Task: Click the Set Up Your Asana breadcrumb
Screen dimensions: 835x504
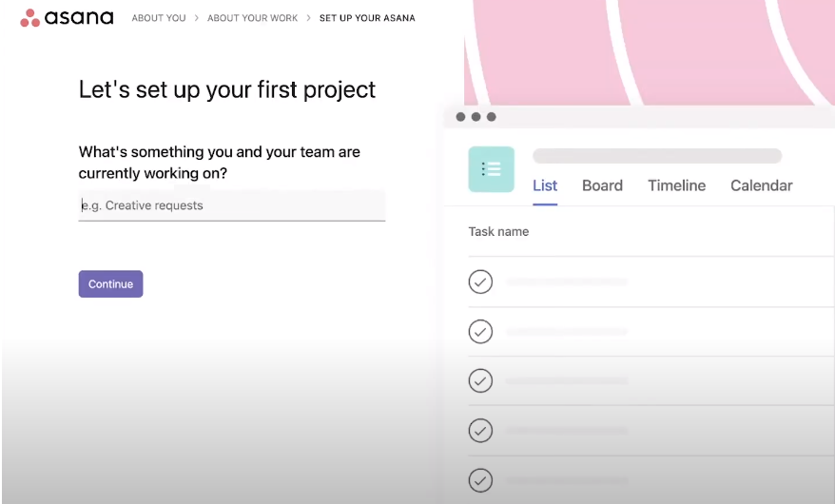Action: click(367, 18)
